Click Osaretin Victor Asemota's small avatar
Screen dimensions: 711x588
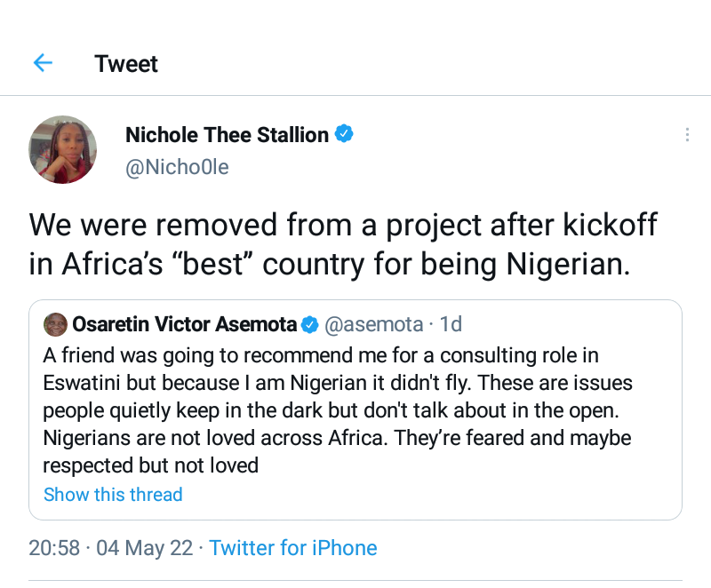[x=55, y=324]
